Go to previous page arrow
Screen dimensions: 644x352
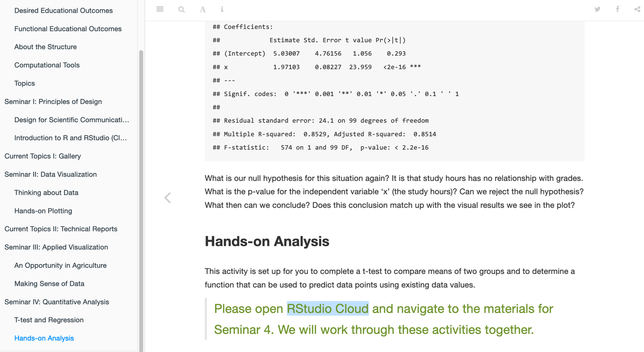click(168, 198)
